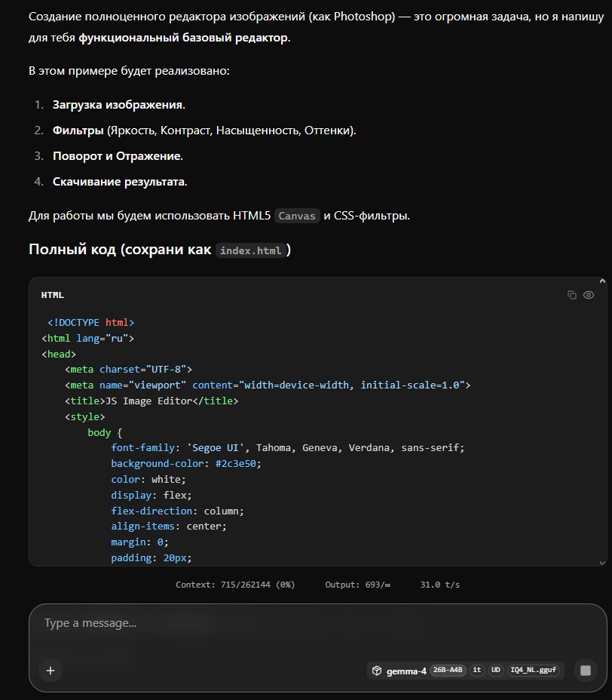Viewport: 612px width, 700px height.
Task: Copy the HTML code block
Action: (x=572, y=295)
